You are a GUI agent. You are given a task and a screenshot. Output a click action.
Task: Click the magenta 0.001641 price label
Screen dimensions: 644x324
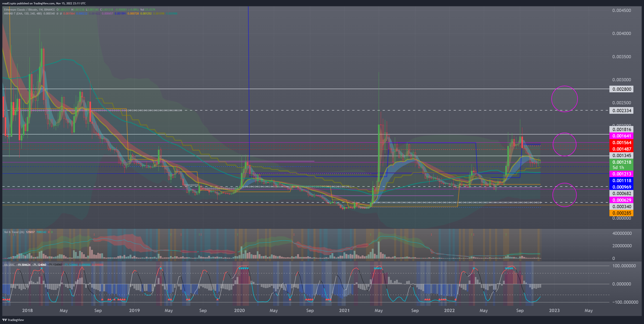point(621,136)
